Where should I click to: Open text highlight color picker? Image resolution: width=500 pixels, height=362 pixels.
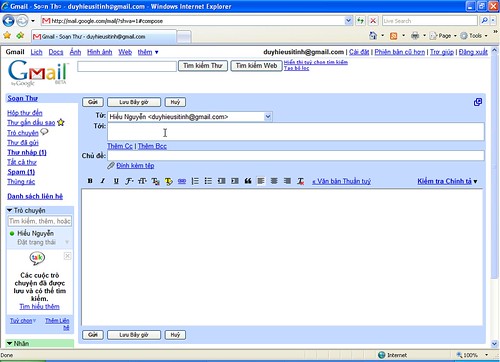169,181
